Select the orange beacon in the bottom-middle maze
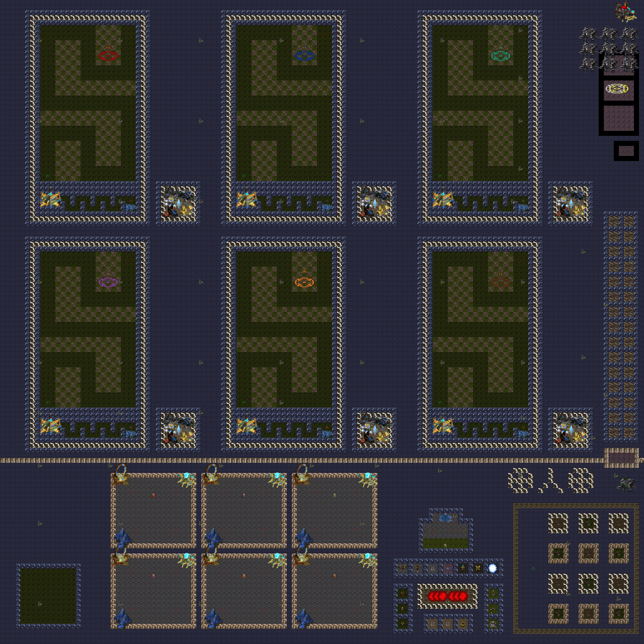Image resolution: width=644 pixels, height=644 pixels. click(x=304, y=282)
